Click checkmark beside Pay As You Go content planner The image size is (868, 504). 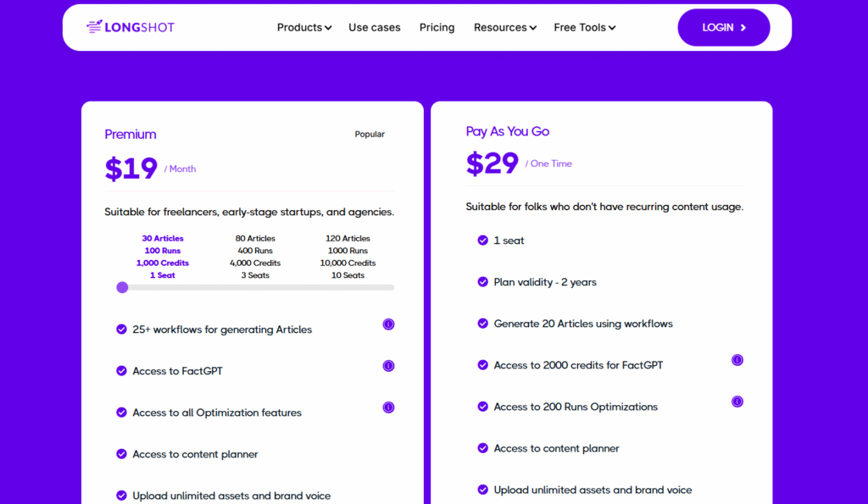482,447
